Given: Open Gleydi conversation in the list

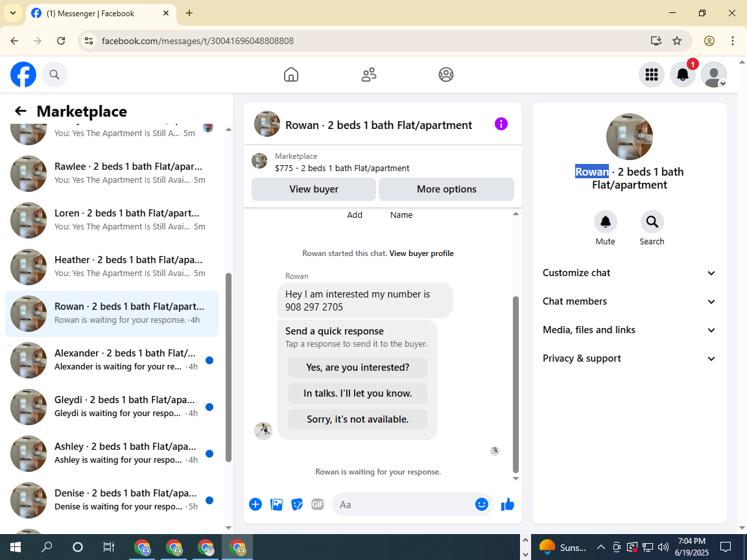Looking at the screenshot, I should pos(112,406).
